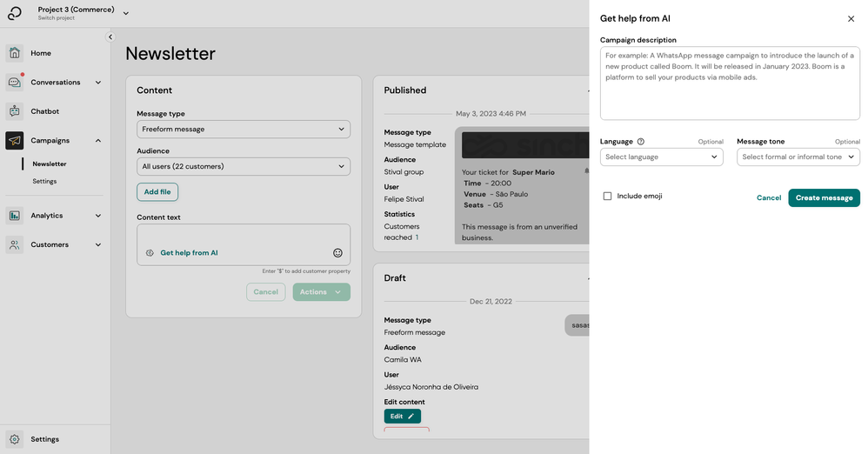The height and width of the screenshot is (454, 868).
Task: Open the Customers people icon
Action: tap(15, 244)
